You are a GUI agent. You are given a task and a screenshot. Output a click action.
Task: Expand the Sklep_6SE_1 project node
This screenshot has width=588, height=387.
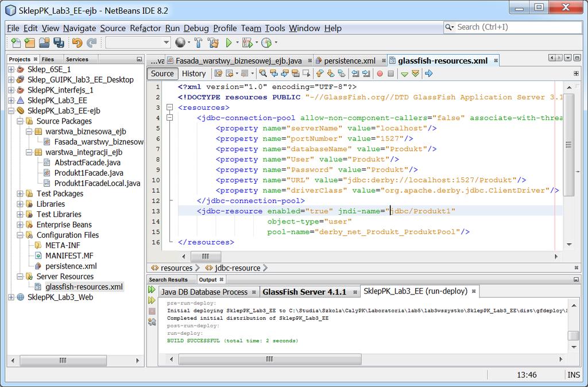pyautogui.click(x=11, y=69)
